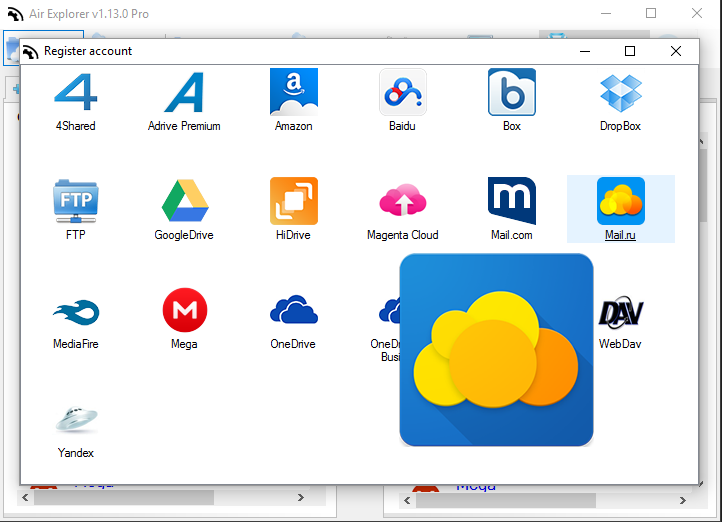Close the Register account dialog
The width and height of the screenshot is (722, 522).
click(x=675, y=51)
